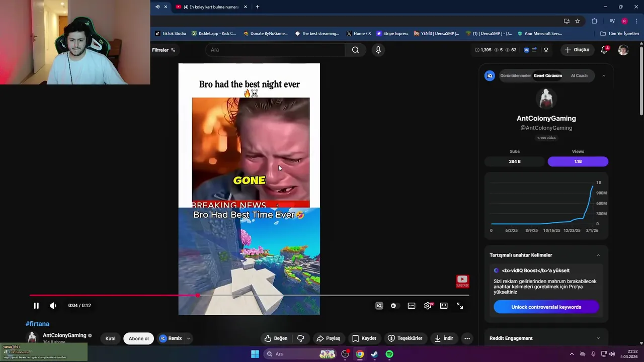644x362 pixels.
Task: Open the TikTok Studio bookmark
Action: 171,34
